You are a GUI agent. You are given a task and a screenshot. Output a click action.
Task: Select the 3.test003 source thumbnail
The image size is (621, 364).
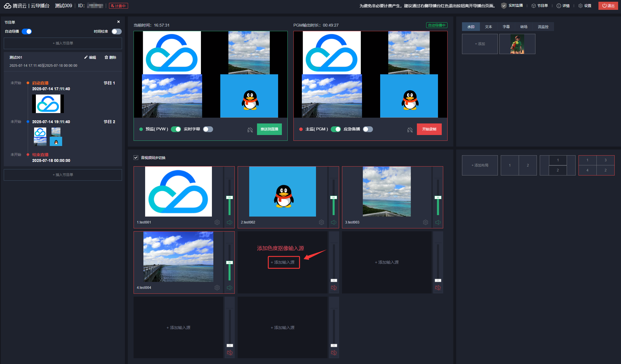(387, 191)
